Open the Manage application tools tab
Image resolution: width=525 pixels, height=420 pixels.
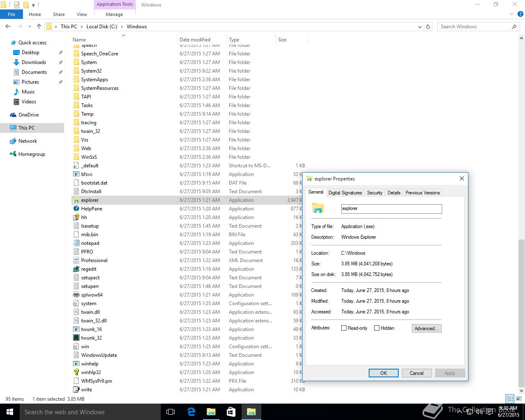pos(114,14)
